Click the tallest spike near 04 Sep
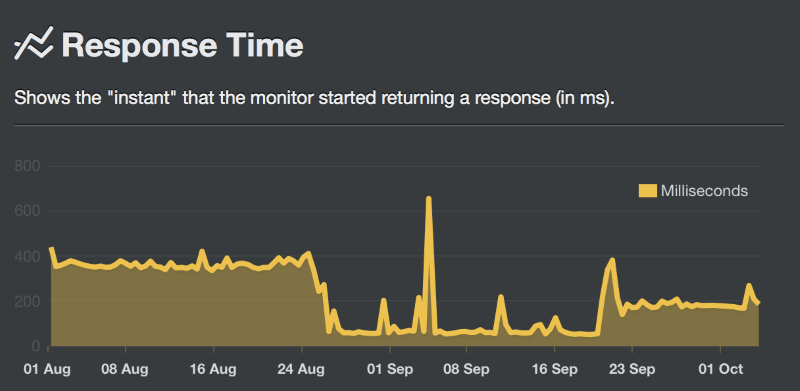800x391 pixels. (x=429, y=198)
